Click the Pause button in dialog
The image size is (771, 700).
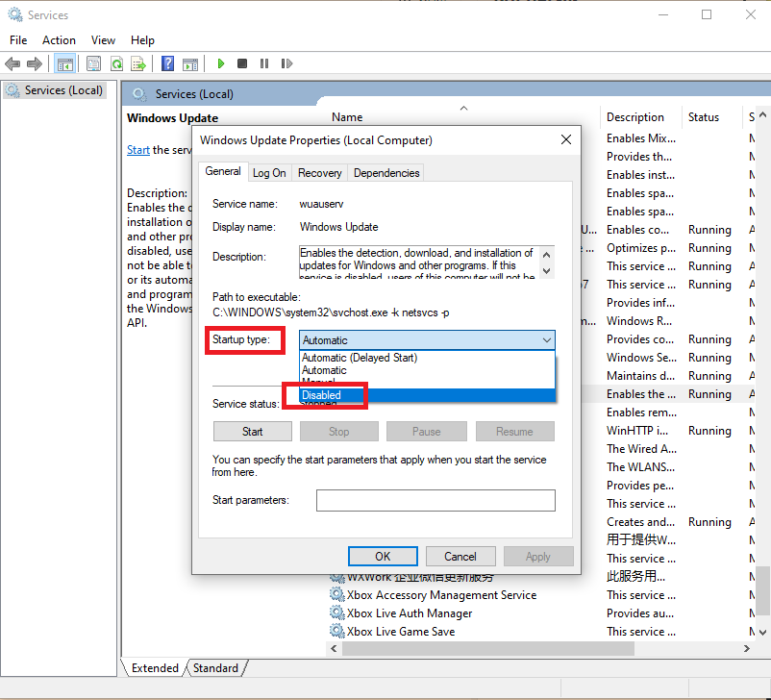tap(426, 432)
